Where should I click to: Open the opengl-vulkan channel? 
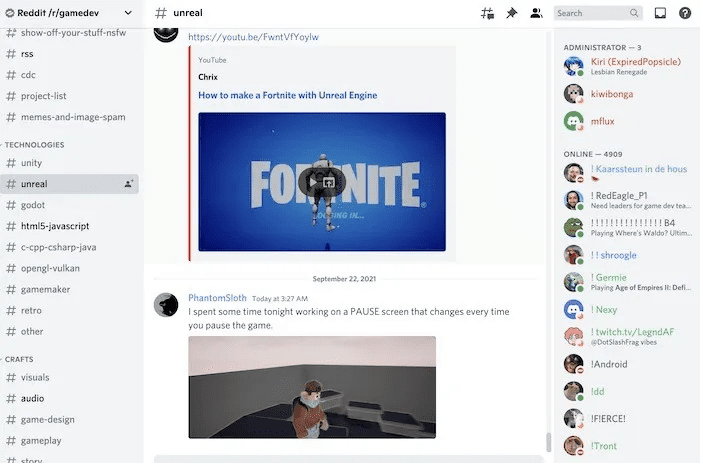click(x=69, y=268)
